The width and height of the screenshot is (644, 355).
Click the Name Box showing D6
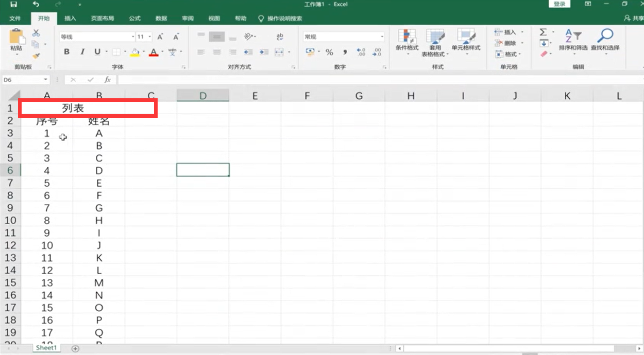click(x=26, y=80)
